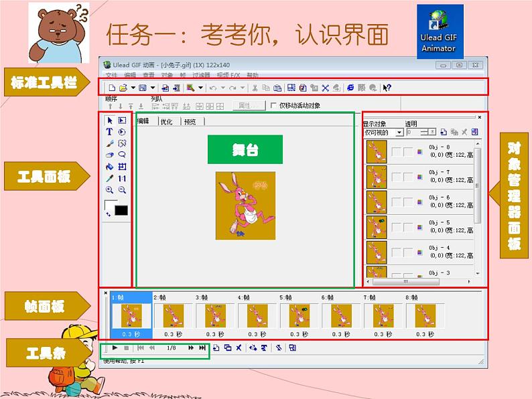Image resolution: width=532 pixels, height=399 pixels.
Task: Click the New blank animation icon
Action: coord(112,88)
